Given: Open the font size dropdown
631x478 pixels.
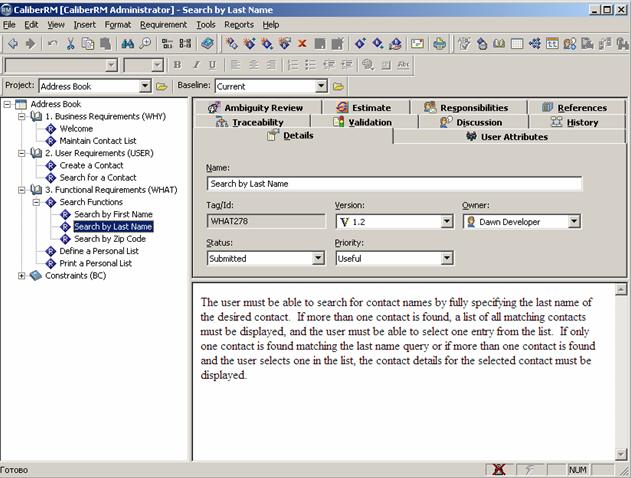Looking at the screenshot, I should tap(157, 65).
